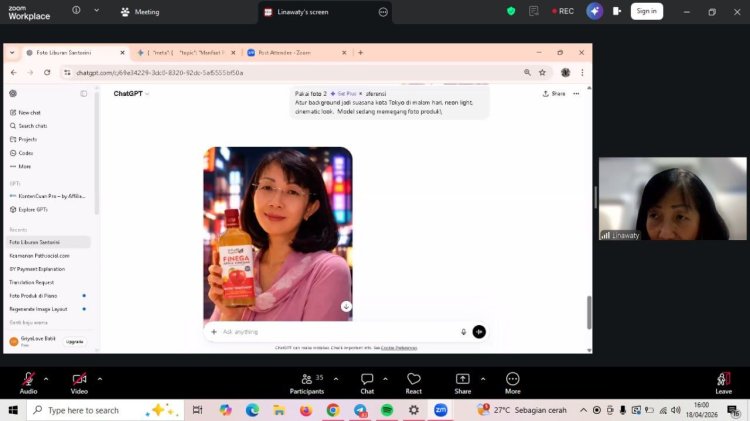Expand audio options arrow next to Audio
Image resolution: width=750 pixels, height=421 pixels.
coord(48,379)
